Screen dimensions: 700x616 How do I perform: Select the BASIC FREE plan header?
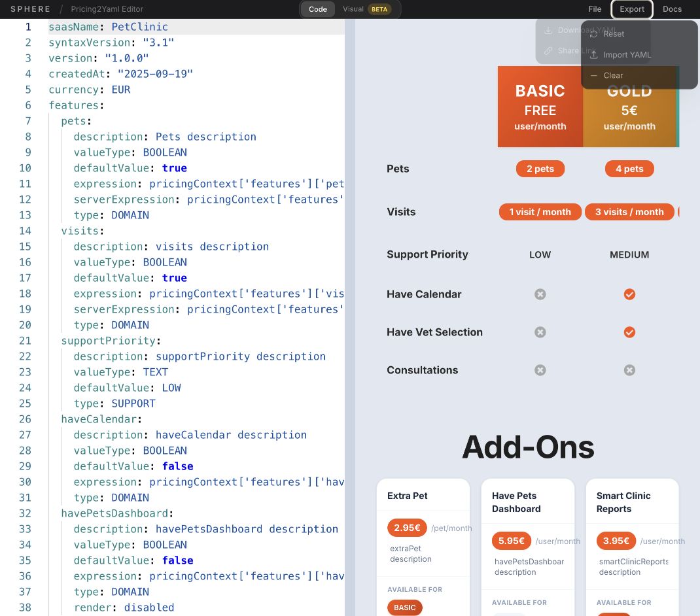tap(540, 107)
